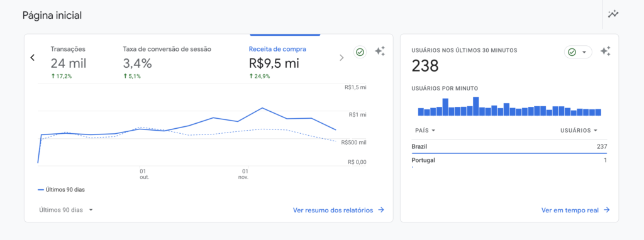Click the R$1,5 mi axis label
Image resolution: width=644 pixels, height=240 pixels.
355,87
